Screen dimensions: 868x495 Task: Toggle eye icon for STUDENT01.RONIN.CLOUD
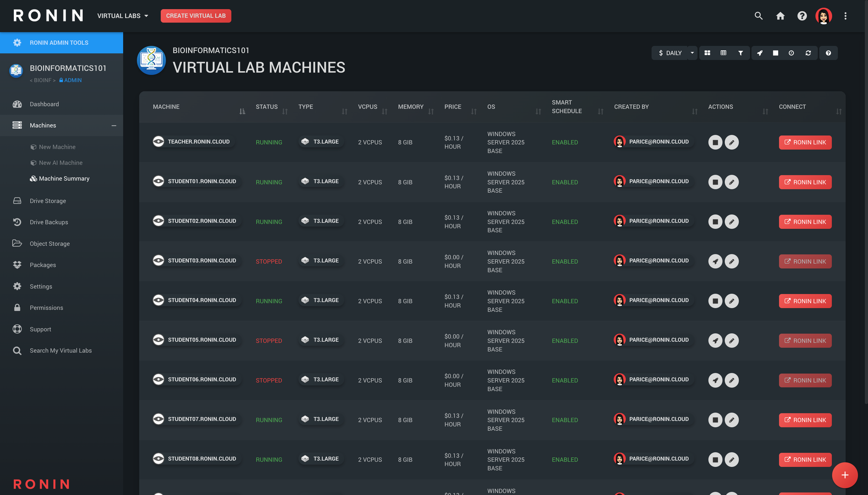[x=158, y=181]
